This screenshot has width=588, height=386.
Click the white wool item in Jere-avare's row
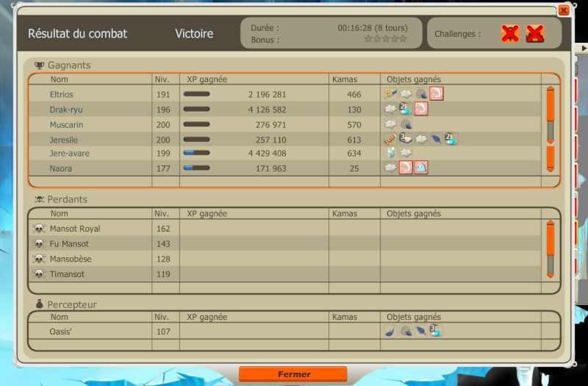(x=406, y=153)
